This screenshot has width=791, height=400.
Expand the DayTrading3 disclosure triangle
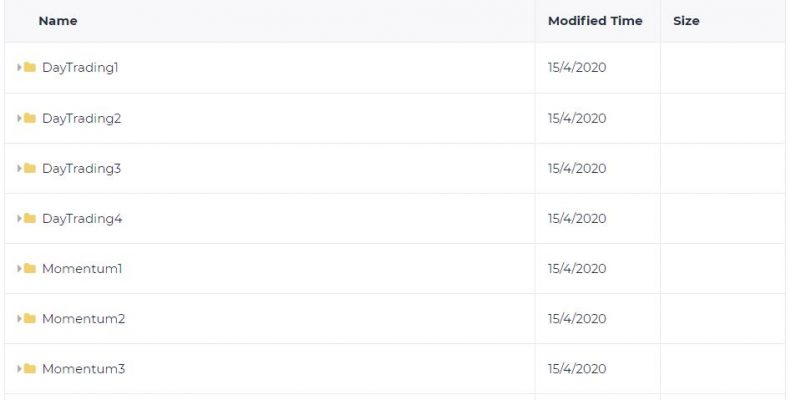[19, 168]
